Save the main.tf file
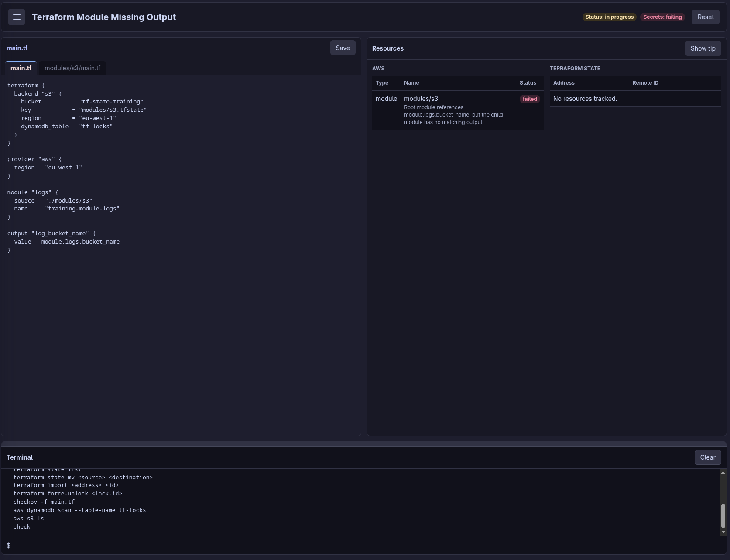 point(343,48)
